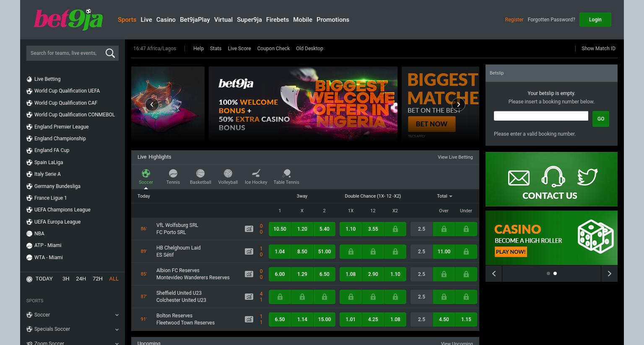Click the email envelope icon in Contact Us
This screenshot has height=345, width=644.
tap(519, 178)
